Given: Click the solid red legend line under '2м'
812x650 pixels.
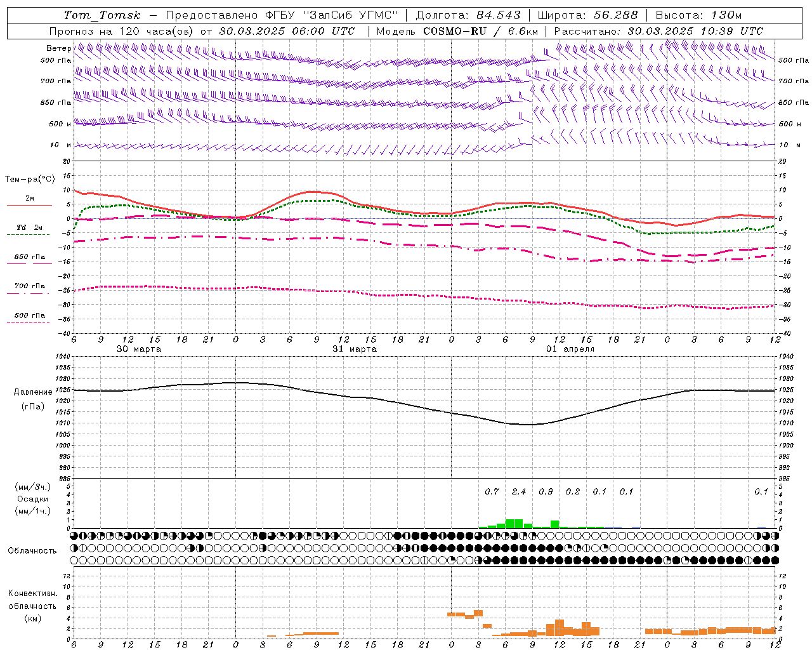Looking at the screenshot, I should 29,205.
